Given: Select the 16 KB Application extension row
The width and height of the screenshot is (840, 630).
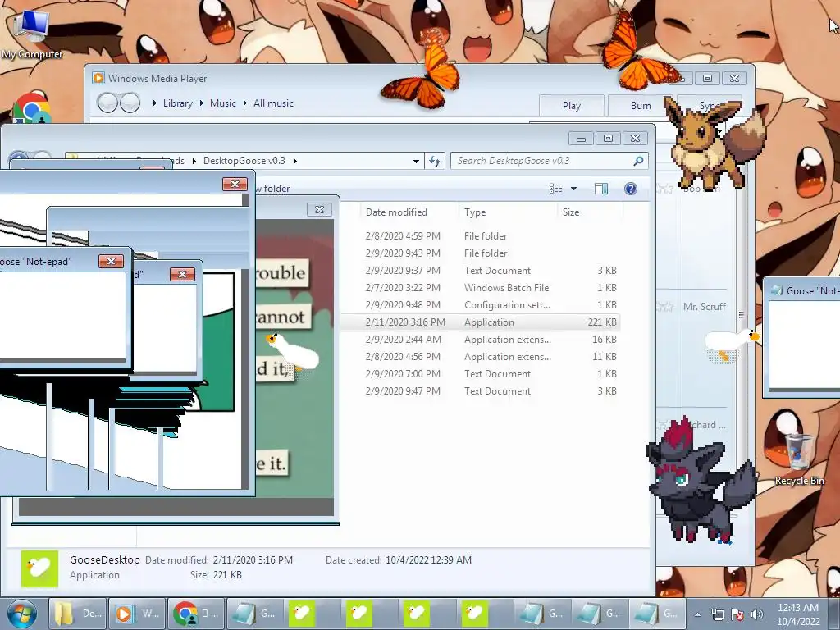Looking at the screenshot, I should pos(481,339).
